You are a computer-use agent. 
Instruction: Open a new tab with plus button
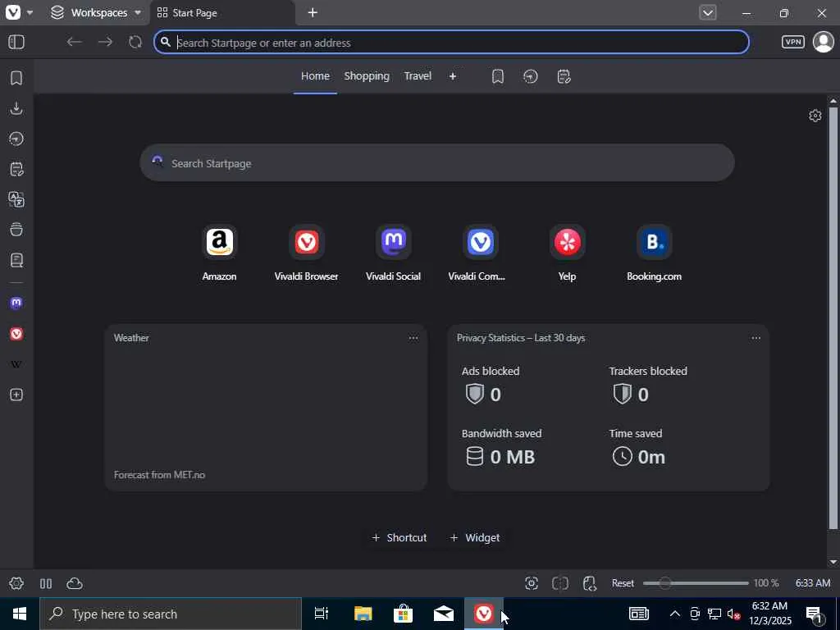[313, 12]
